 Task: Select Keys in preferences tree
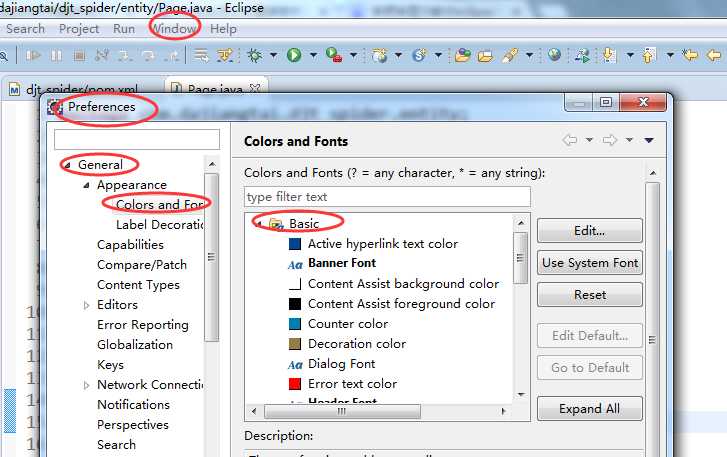pyautogui.click(x=110, y=365)
